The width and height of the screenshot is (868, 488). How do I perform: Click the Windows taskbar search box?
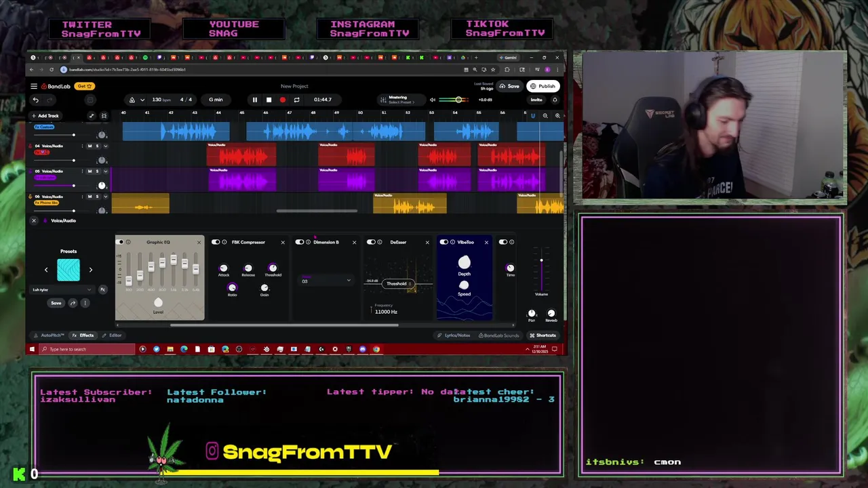pos(87,349)
